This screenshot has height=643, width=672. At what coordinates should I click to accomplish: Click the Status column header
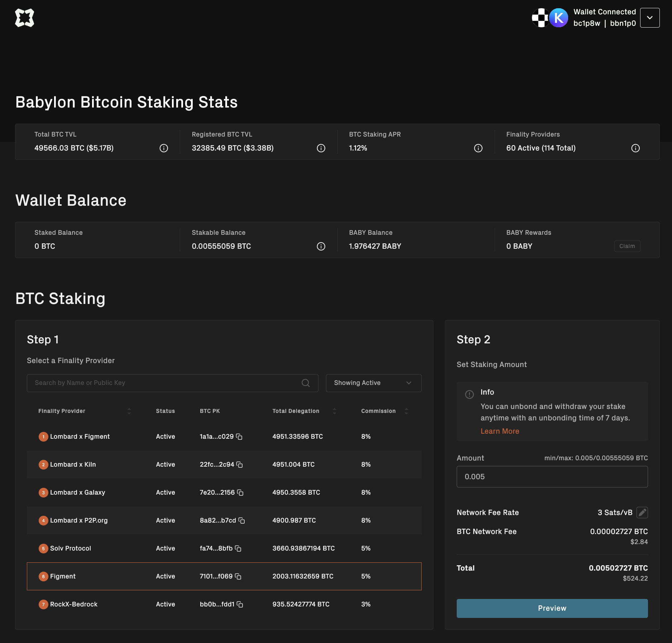coord(165,411)
